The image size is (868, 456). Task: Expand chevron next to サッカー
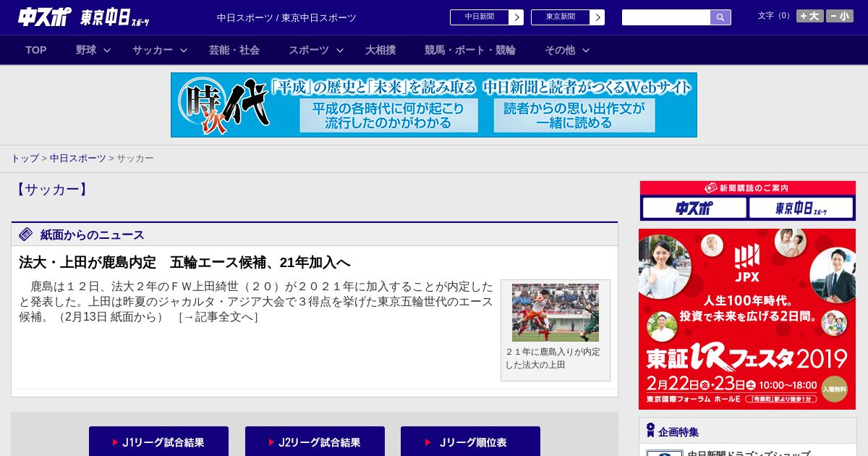[184, 50]
